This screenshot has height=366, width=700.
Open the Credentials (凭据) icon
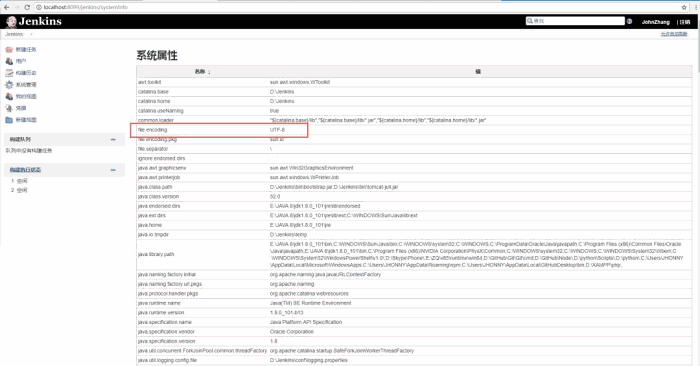9,108
